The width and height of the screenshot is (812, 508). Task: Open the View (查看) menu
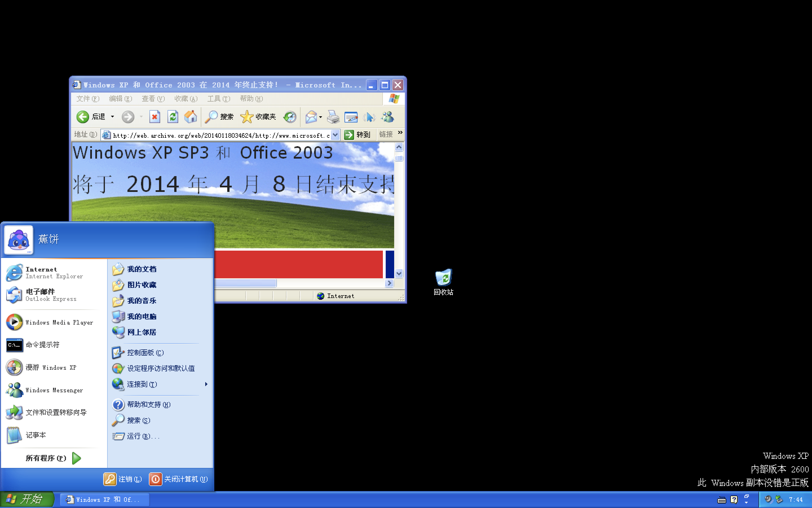tap(153, 99)
